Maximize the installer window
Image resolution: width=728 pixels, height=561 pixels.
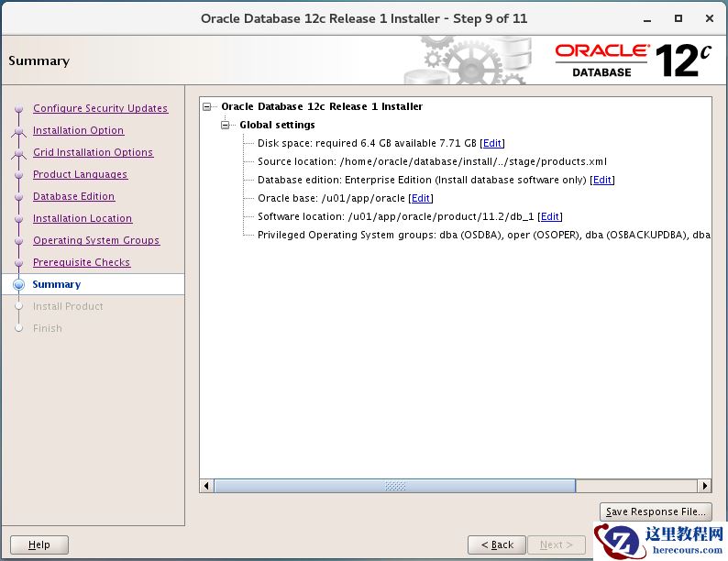pyautogui.click(x=678, y=18)
